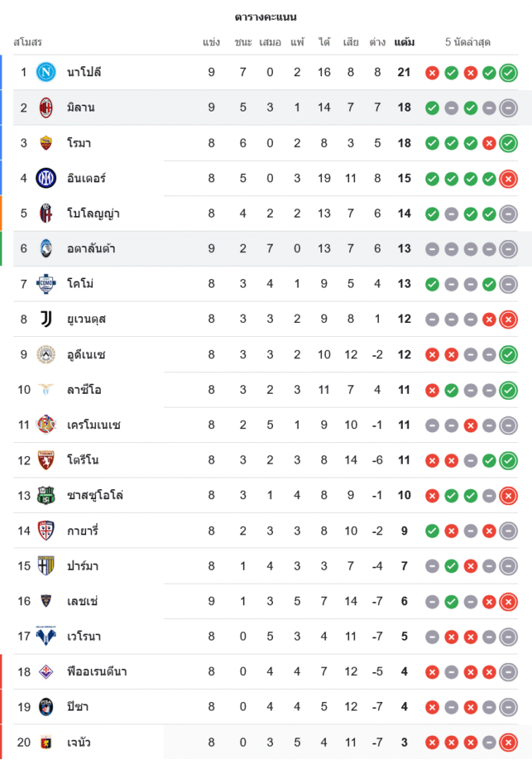Sort table by ชนะ column header
This screenshot has width=532, height=769.
243,42
